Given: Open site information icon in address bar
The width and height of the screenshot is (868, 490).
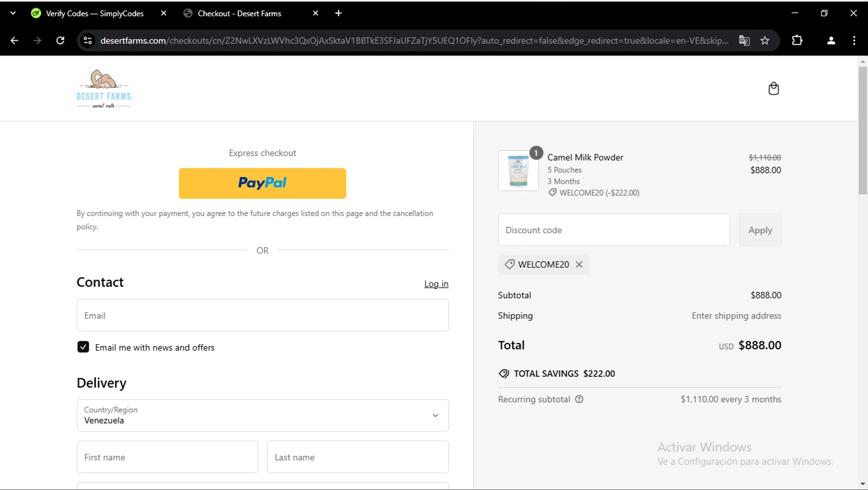Looking at the screenshot, I should [x=88, y=40].
